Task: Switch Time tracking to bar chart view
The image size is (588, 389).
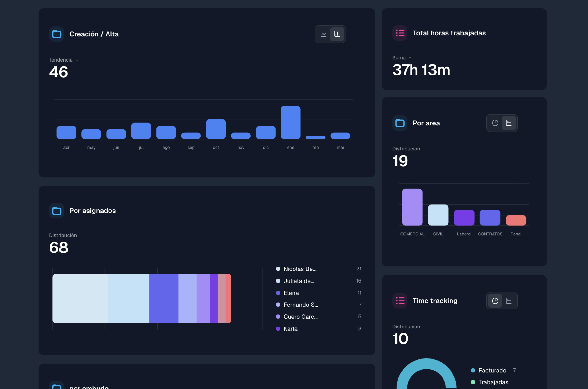Action: (509, 301)
